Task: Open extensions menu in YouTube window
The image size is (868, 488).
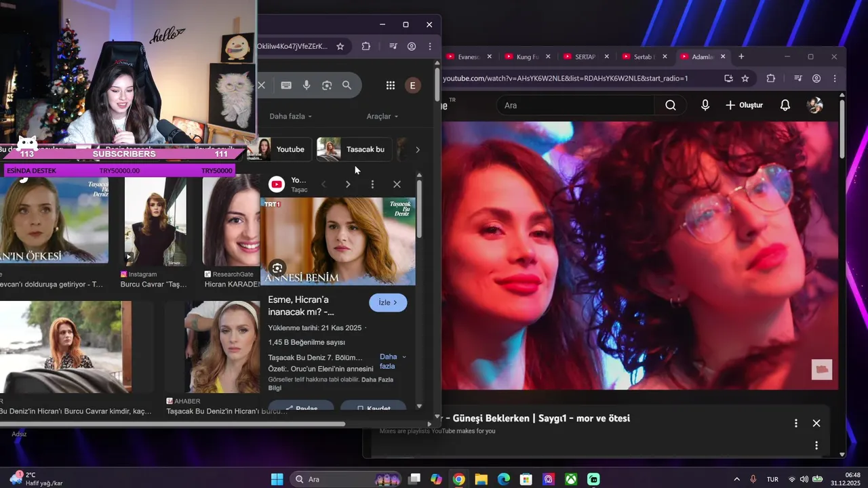Action: point(771,79)
